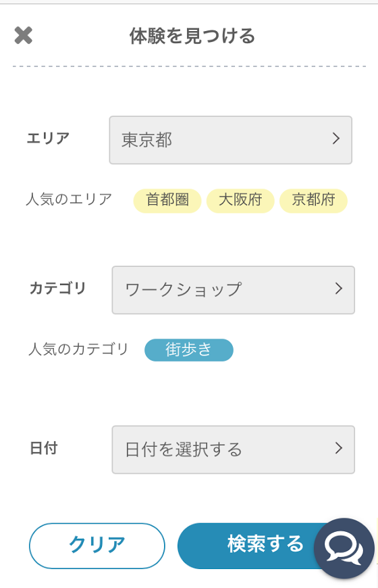378x588 pixels.
Task: Click the chevron arrow in the 日付を選択する field
Action: tap(339, 448)
